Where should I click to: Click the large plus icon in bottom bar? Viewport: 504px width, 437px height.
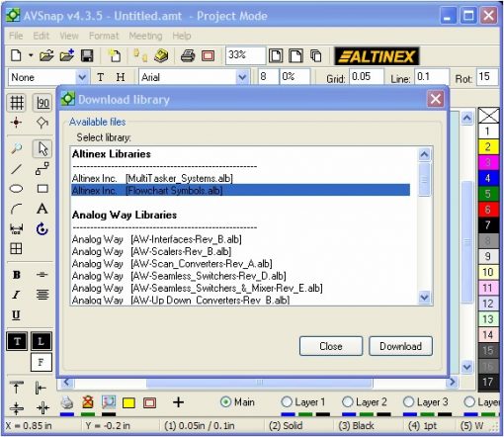coord(178,402)
